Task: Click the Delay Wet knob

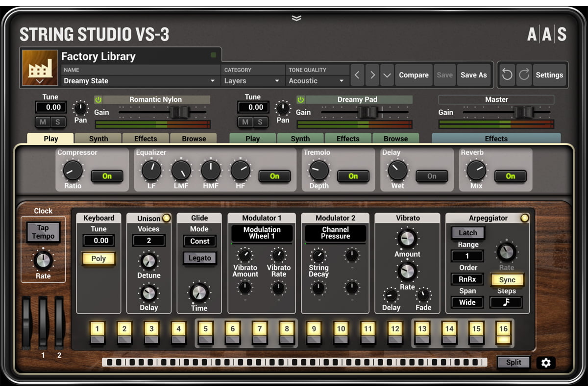Action: (x=397, y=171)
